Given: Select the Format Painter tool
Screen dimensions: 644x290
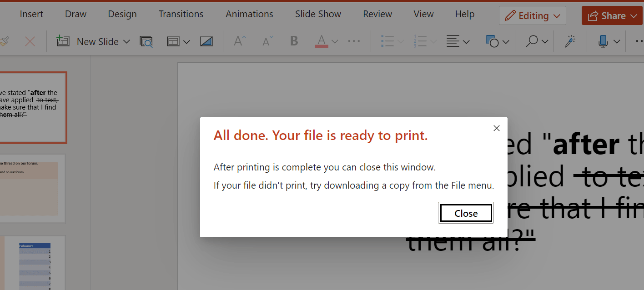Looking at the screenshot, I should tap(5, 41).
